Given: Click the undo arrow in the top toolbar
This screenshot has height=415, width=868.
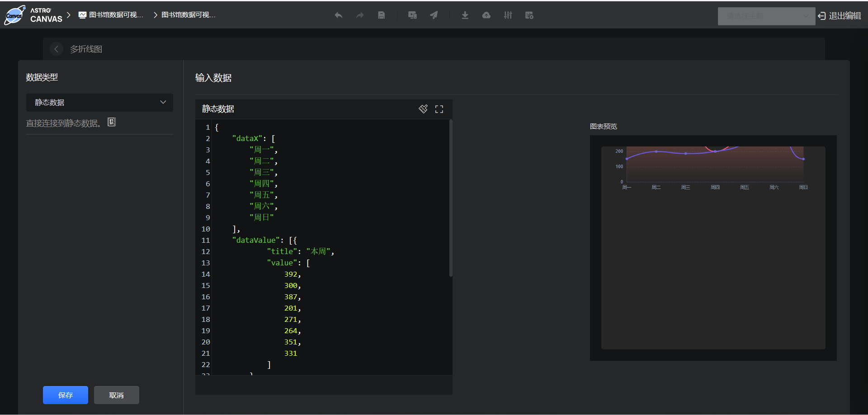Looking at the screenshot, I should pyautogui.click(x=338, y=15).
